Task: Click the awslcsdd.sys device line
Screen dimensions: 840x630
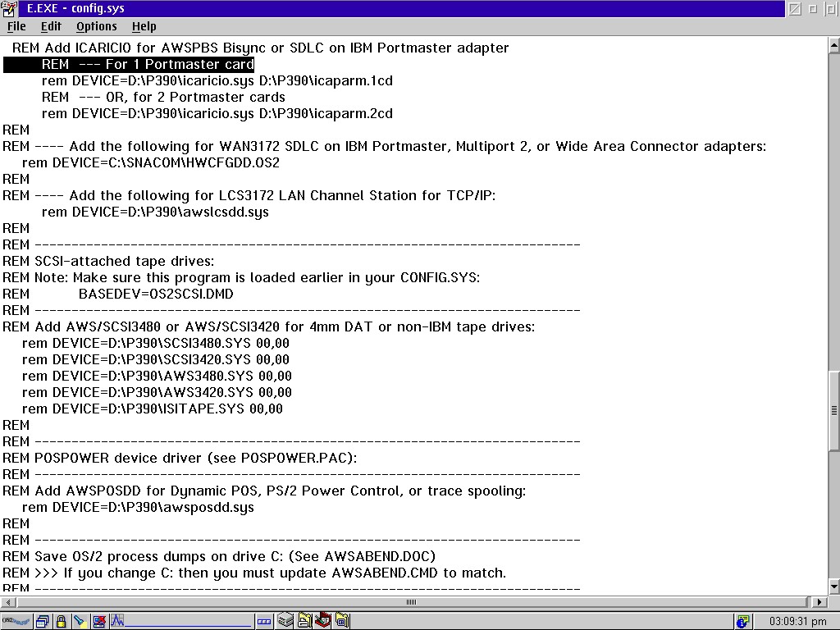Action: coord(155,212)
